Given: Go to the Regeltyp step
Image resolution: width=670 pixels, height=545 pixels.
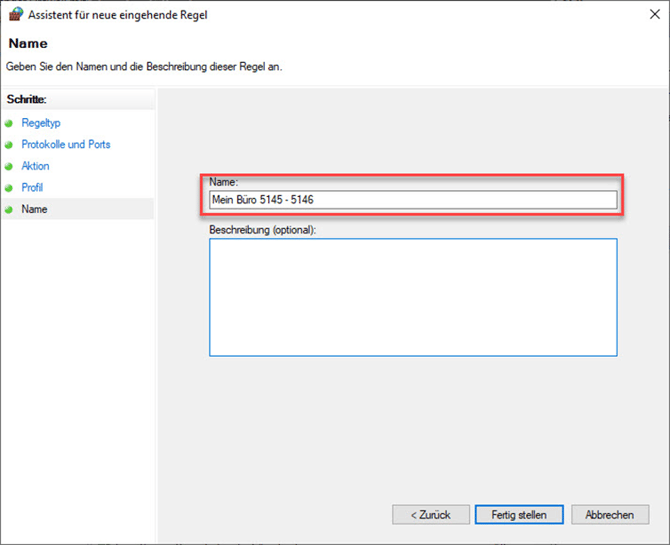Looking at the screenshot, I should pos(41,123).
